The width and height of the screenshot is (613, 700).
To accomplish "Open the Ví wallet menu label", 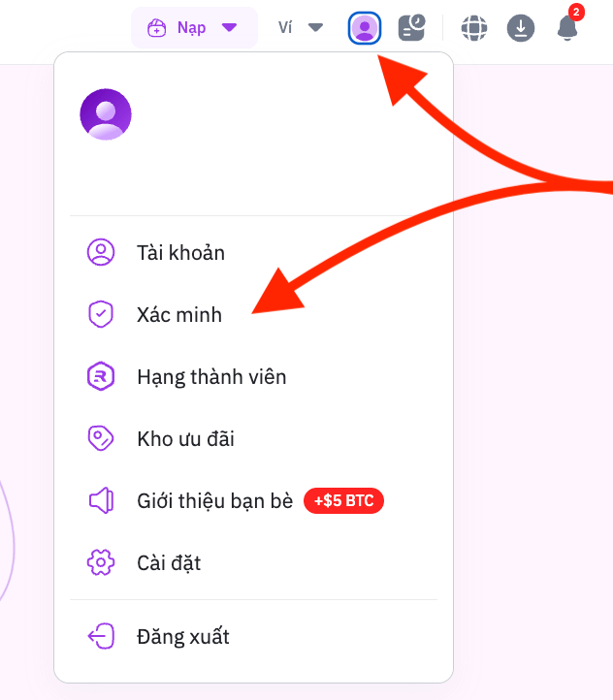I will (285, 28).
